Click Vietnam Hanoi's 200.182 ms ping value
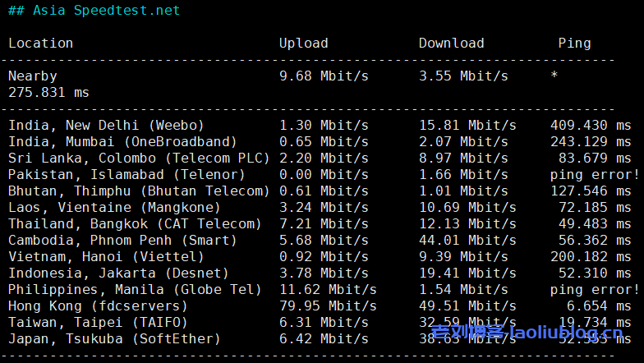 pyautogui.click(x=590, y=257)
